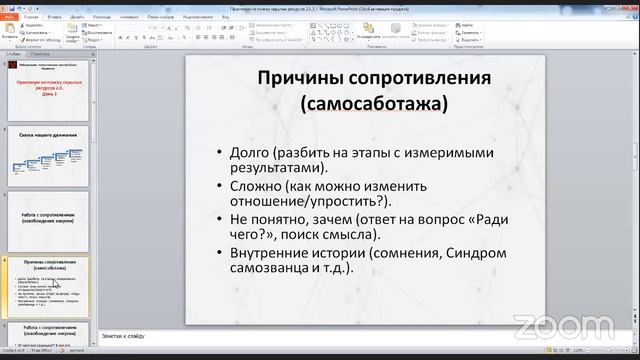
Task: Switch to the Transitions (Переходы) ribbon tab
Action: click(102, 17)
